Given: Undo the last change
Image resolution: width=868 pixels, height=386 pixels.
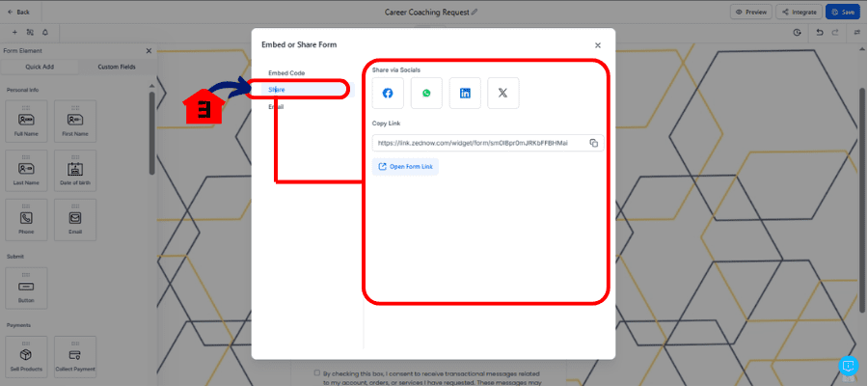Looking at the screenshot, I should pos(820,33).
